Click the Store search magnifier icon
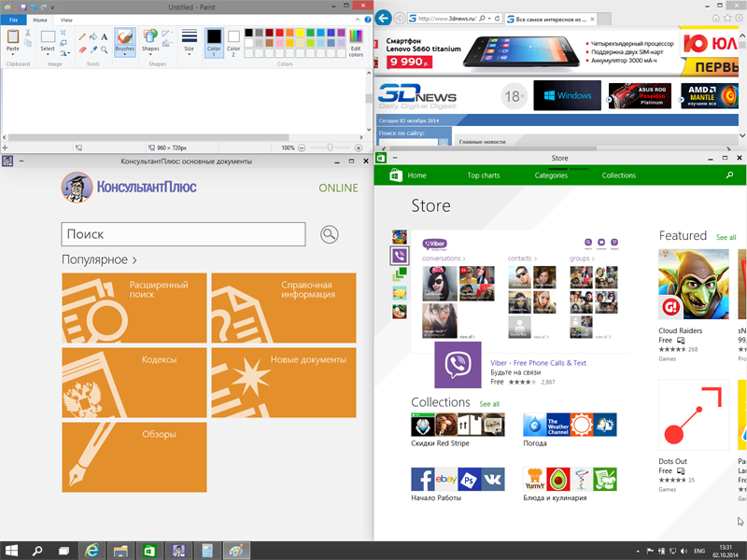This screenshot has width=747, height=560. point(729,175)
